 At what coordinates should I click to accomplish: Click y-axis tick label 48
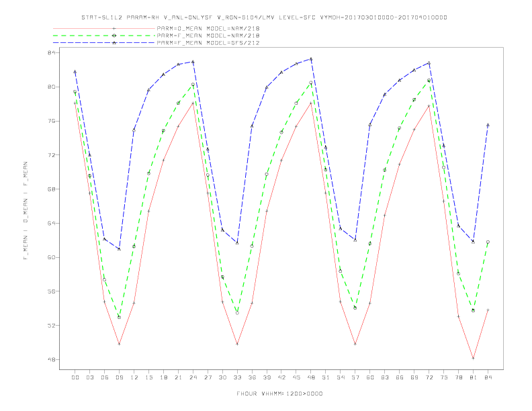[x=52, y=359]
